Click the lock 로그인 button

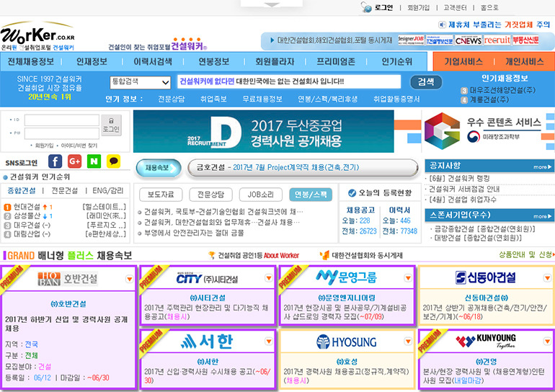(x=111, y=125)
